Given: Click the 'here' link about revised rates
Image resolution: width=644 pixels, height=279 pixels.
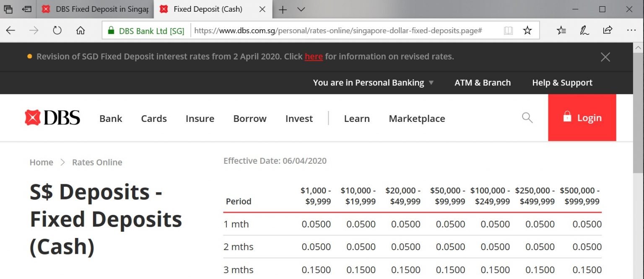Looking at the screenshot, I should [314, 57].
